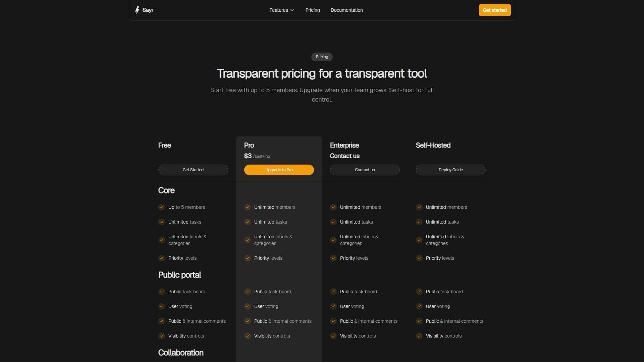Open the Pricing nav link

pos(313,10)
